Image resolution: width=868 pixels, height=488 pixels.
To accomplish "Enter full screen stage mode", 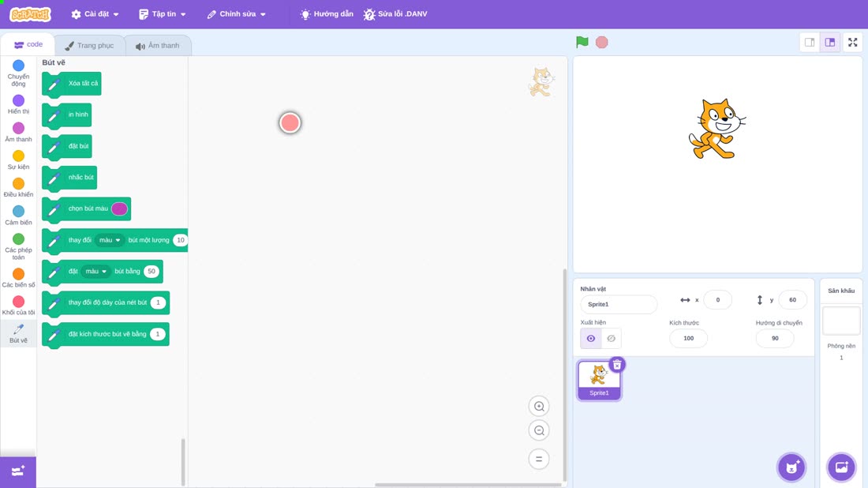I will pyautogui.click(x=852, y=42).
